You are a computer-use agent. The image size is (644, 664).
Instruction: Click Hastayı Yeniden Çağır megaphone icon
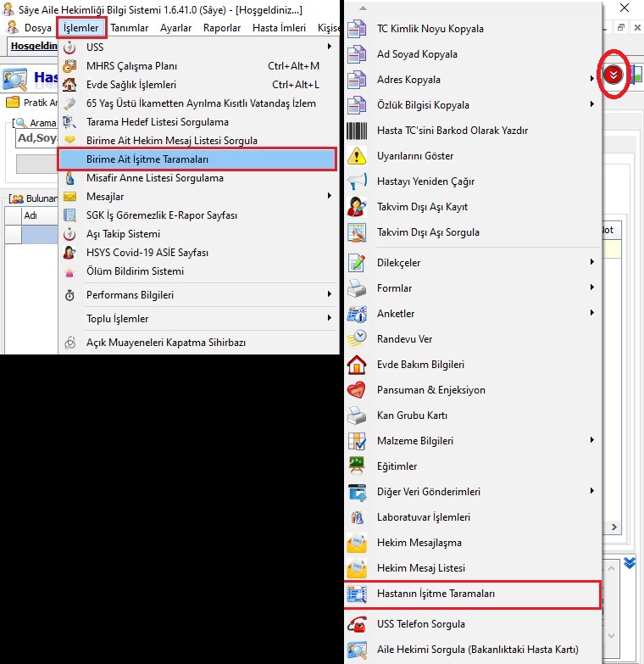[357, 181]
